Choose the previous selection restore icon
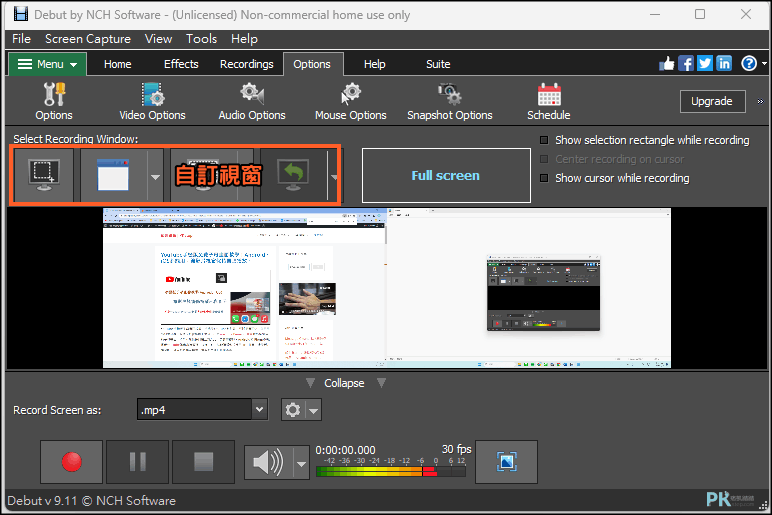 coord(293,175)
